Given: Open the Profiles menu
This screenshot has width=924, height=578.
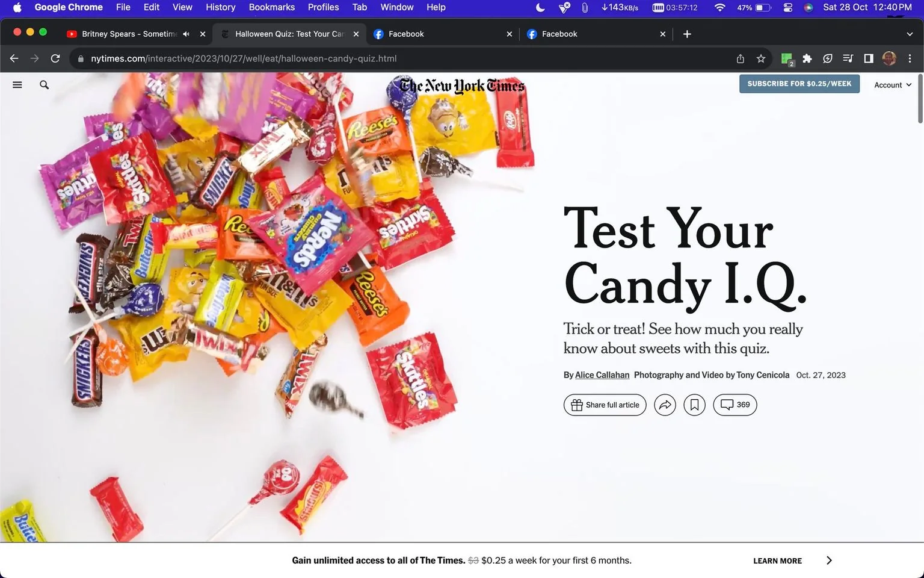Looking at the screenshot, I should tap(323, 7).
